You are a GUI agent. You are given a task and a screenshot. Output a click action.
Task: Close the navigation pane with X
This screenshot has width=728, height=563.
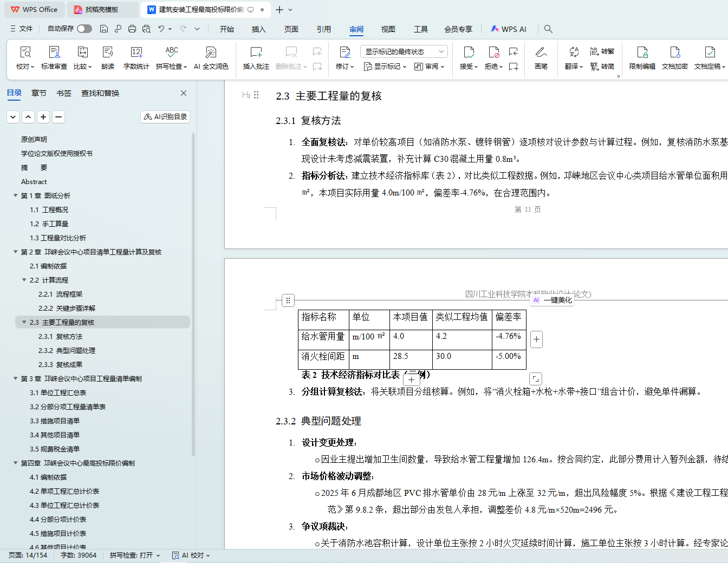tap(184, 93)
